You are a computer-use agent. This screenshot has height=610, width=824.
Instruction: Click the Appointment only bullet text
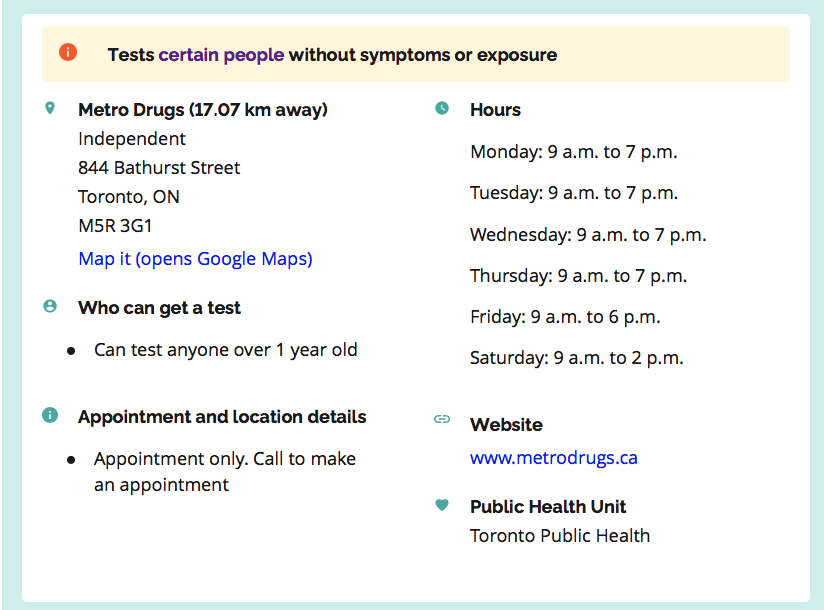pyautogui.click(x=225, y=471)
